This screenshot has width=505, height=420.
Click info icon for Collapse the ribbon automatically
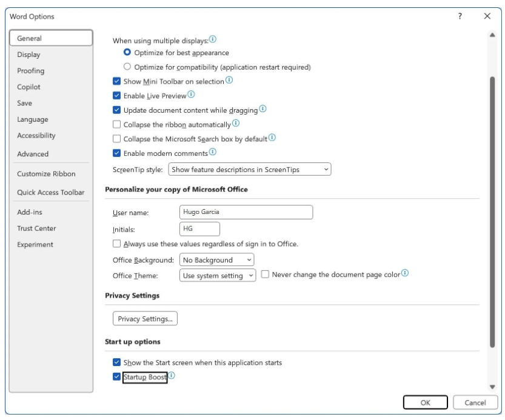[x=236, y=123]
